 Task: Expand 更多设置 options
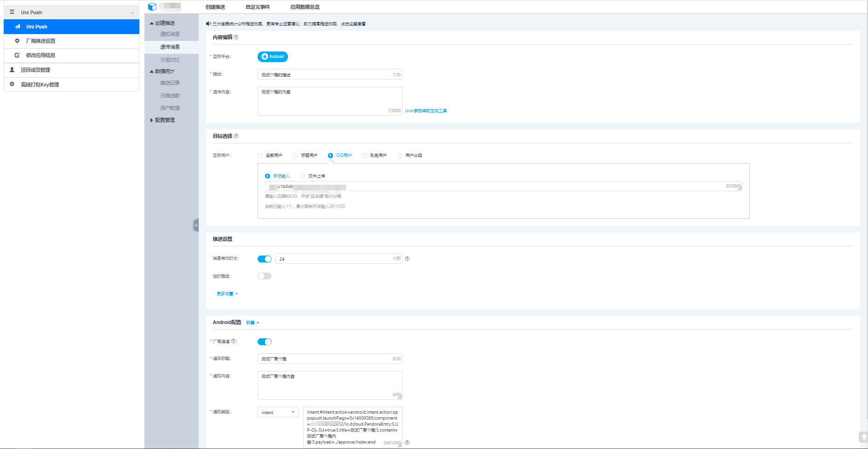[227, 294]
